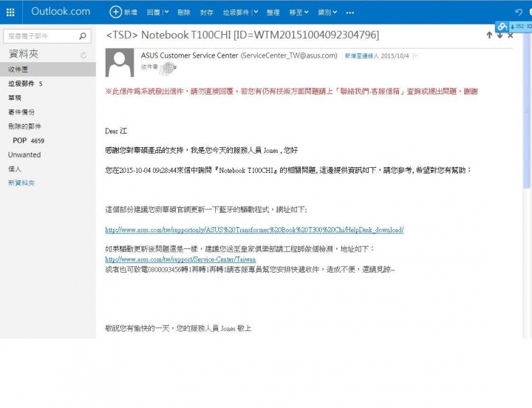Expand the 回覆 dropdown arrow
The image size is (532, 408).
tap(166, 13)
